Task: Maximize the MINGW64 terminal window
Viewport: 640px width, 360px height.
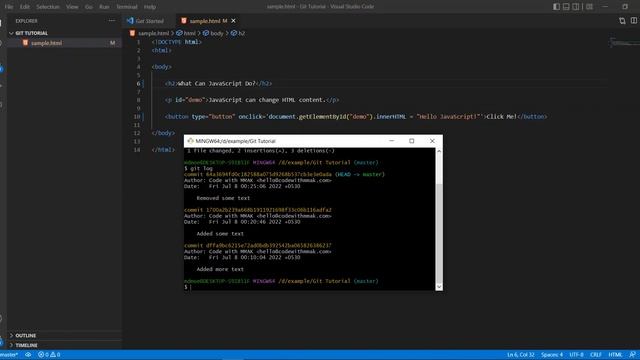Action: coord(411,141)
